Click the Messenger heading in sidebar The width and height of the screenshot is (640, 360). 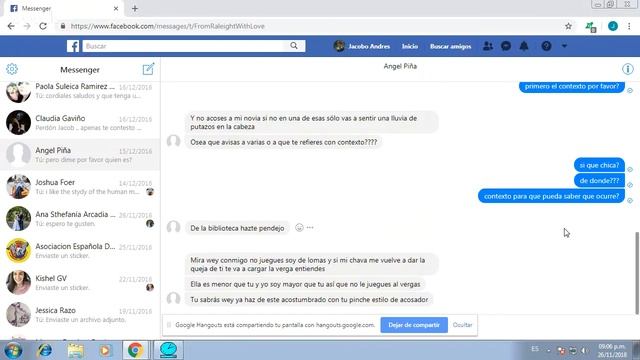pyautogui.click(x=80, y=70)
